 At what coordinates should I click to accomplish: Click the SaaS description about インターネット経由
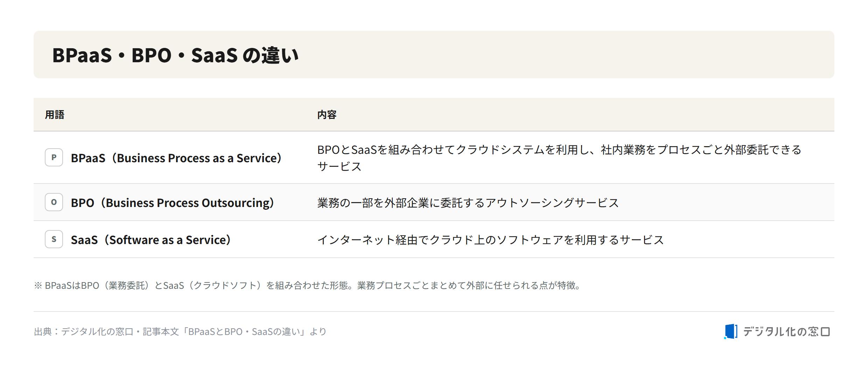[490, 240]
